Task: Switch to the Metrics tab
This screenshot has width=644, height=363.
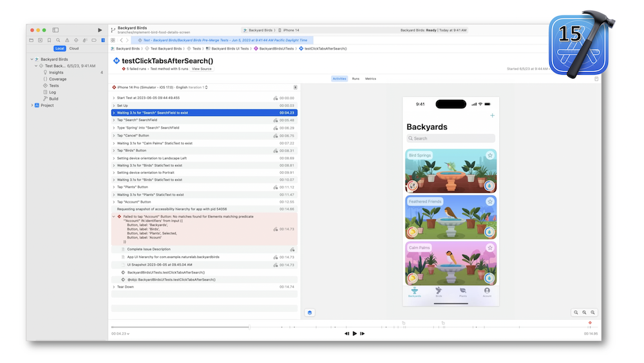Action: (370, 79)
